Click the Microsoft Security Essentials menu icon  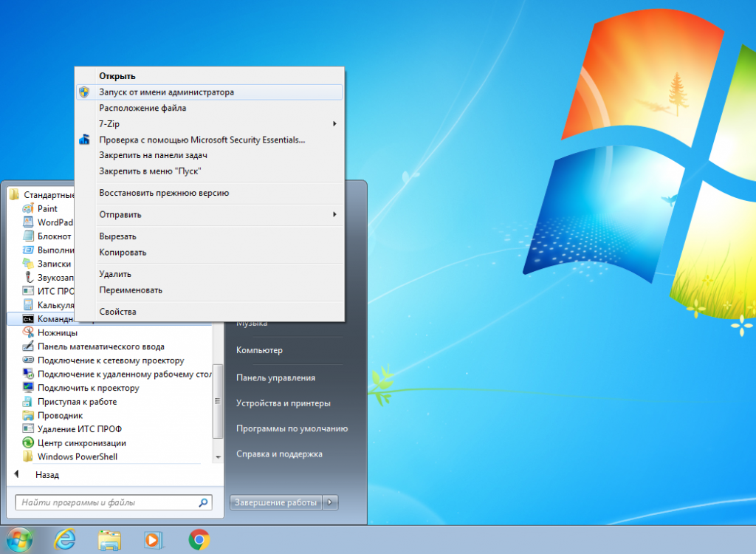(x=84, y=140)
